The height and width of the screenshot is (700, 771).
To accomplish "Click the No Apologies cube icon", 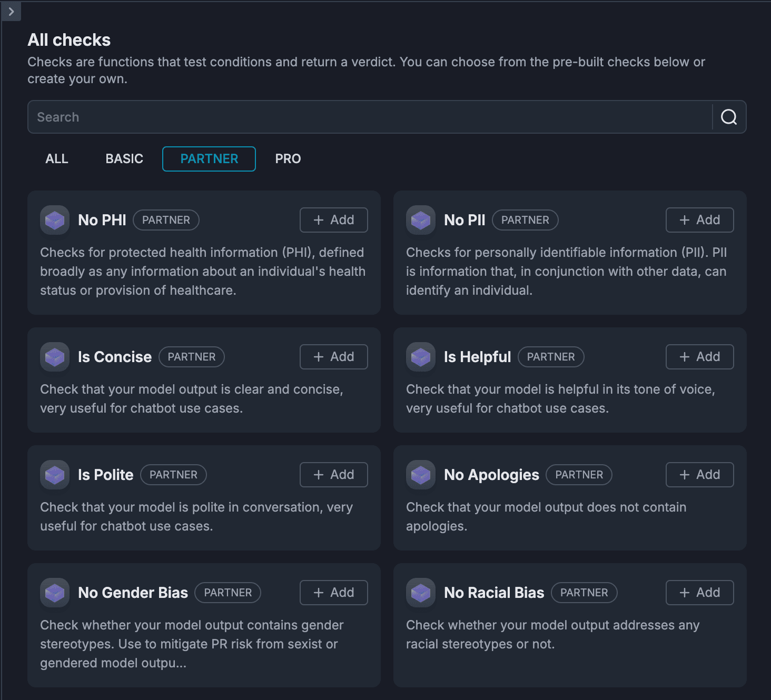I will pyautogui.click(x=421, y=475).
